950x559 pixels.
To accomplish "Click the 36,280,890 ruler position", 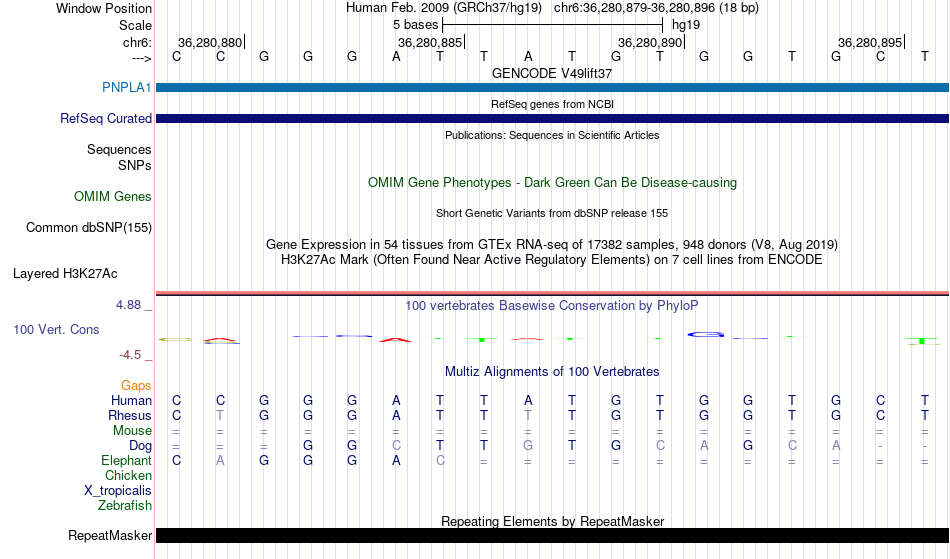I will pos(649,42).
